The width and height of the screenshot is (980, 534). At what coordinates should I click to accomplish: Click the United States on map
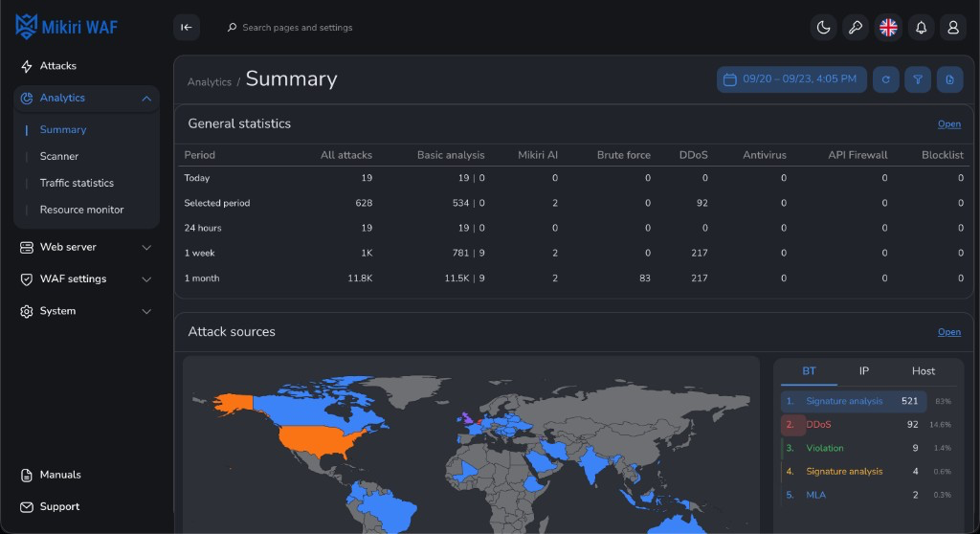coord(319,439)
